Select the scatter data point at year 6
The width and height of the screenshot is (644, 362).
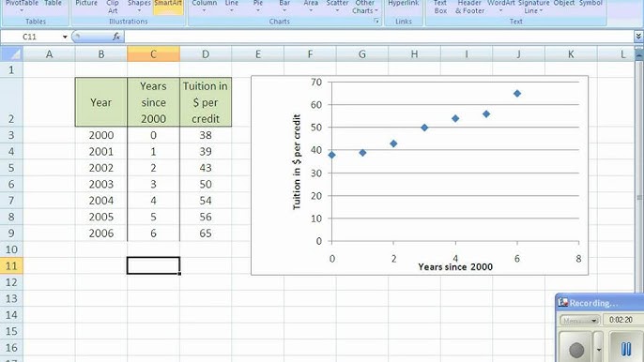[517, 94]
